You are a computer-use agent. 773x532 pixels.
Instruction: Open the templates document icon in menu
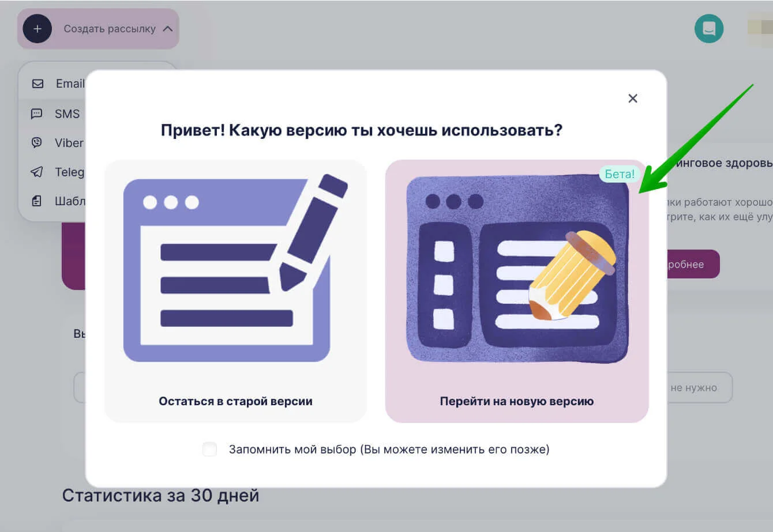tap(36, 201)
